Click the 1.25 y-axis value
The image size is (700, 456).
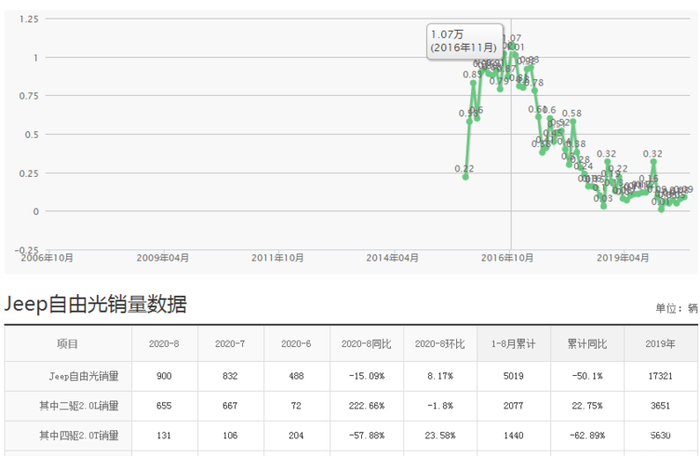click(29, 19)
